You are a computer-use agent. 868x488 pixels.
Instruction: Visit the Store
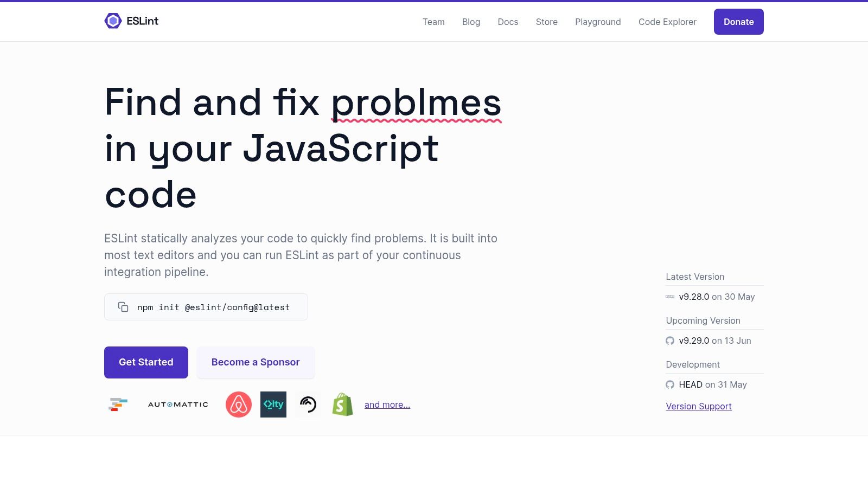point(546,22)
